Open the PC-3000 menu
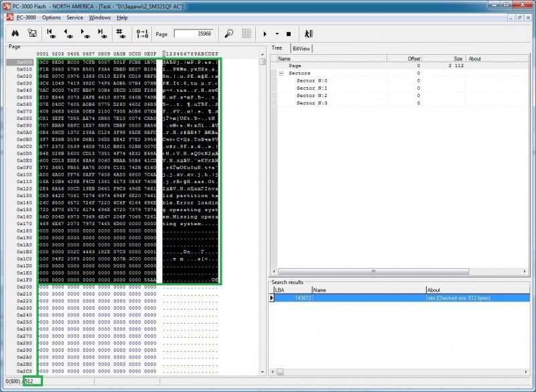Screen dimensions: 536x392 click(26, 17)
